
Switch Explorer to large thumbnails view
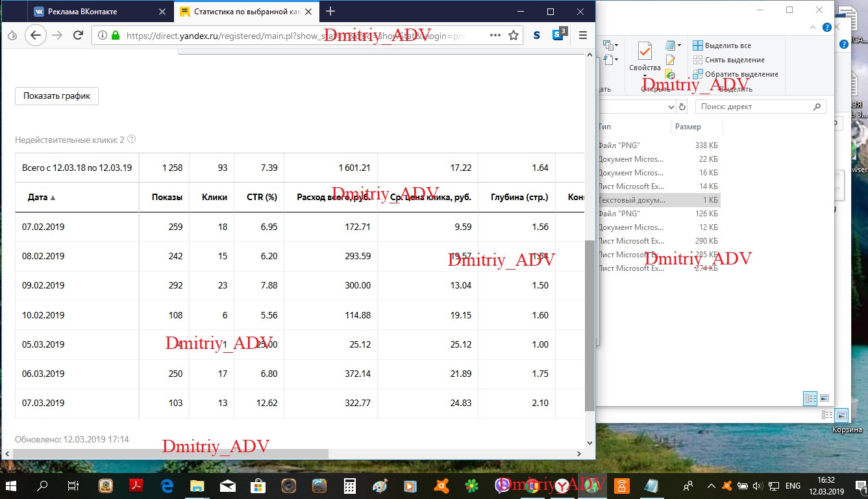825,398
